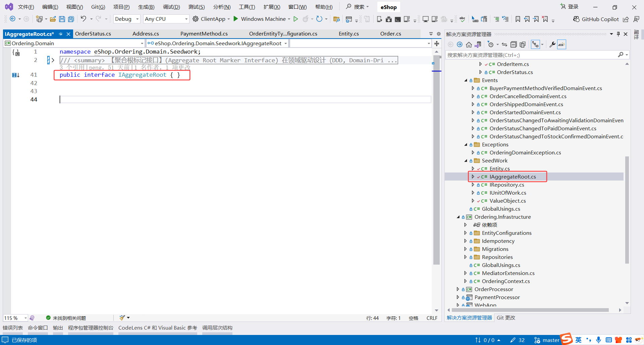
Task: Open the 工具(T) menu
Action: point(247,7)
